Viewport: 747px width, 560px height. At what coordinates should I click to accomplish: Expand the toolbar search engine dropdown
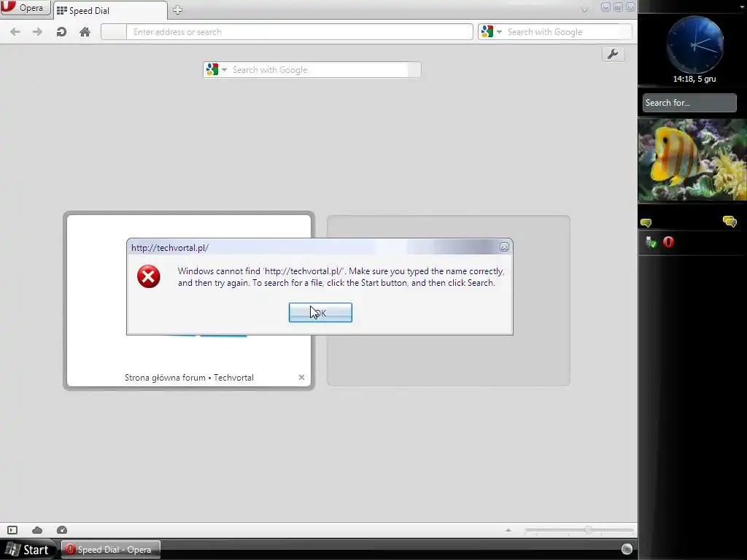tap(499, 32)
